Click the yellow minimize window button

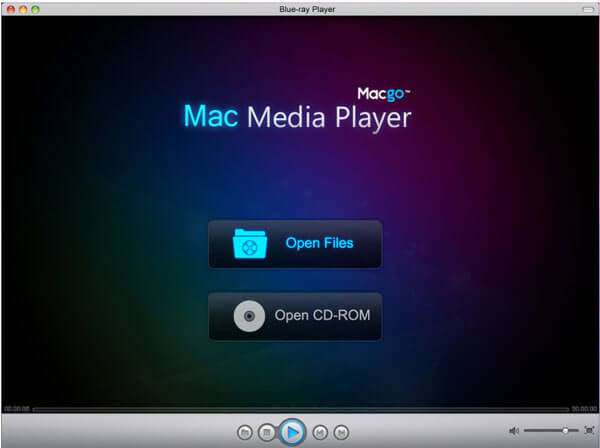(x=23, y=9)
